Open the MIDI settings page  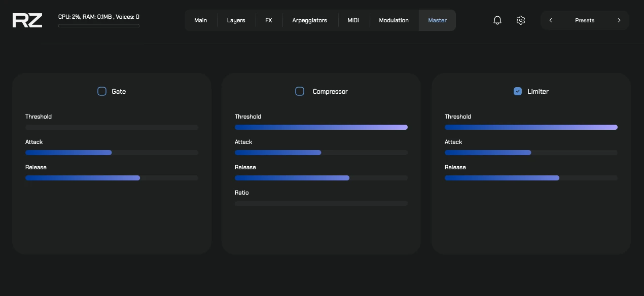pyautogui.click(x=353, y=20)
